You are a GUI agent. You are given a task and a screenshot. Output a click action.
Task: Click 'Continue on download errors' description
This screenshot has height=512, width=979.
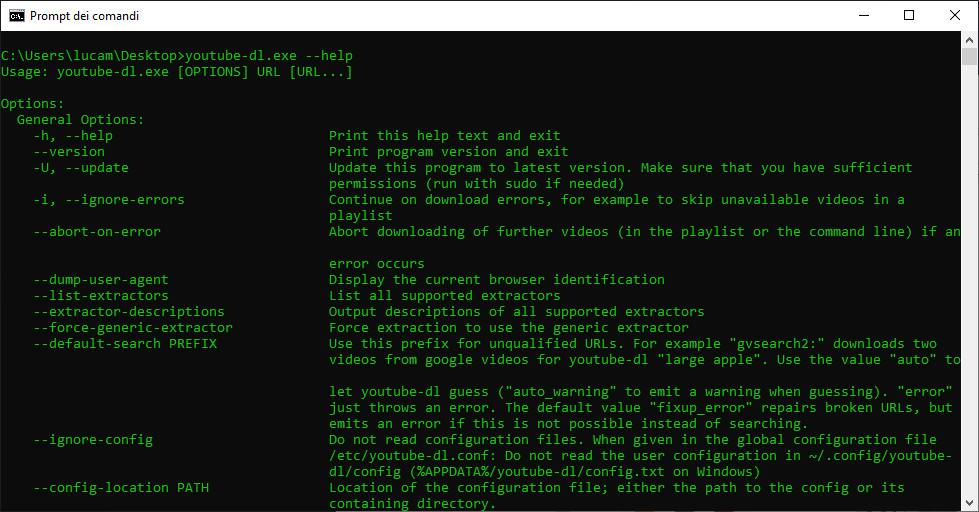coord(617,200)
